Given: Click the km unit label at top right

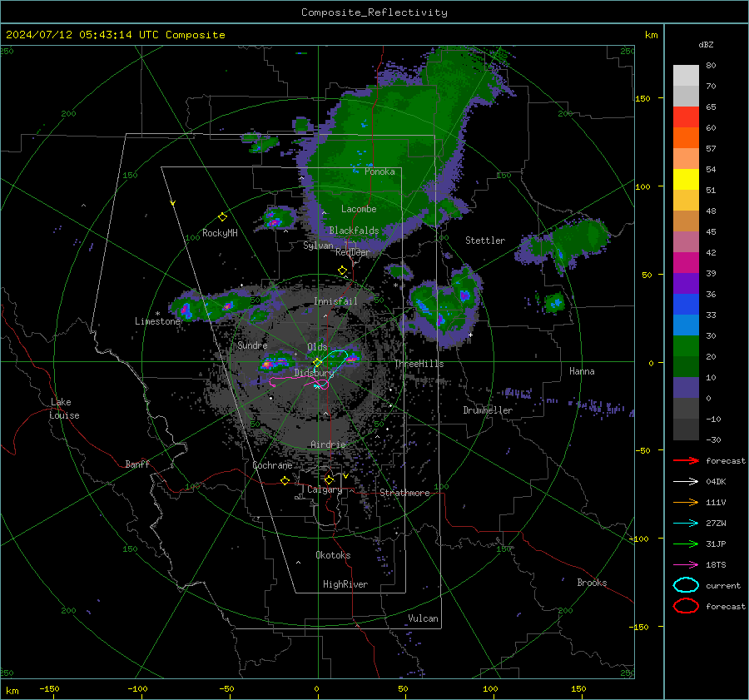Looking at the screenshot, I should pyautogui.click(x=651, y=35).
